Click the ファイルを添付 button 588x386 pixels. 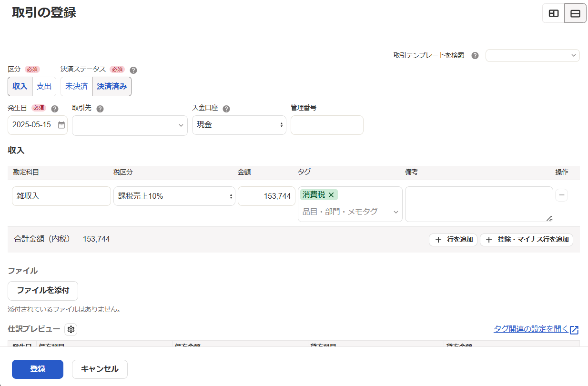[x=43, y=291]
